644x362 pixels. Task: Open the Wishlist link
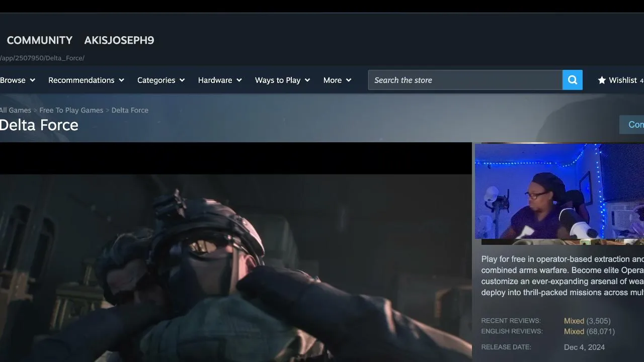[623, 80]
